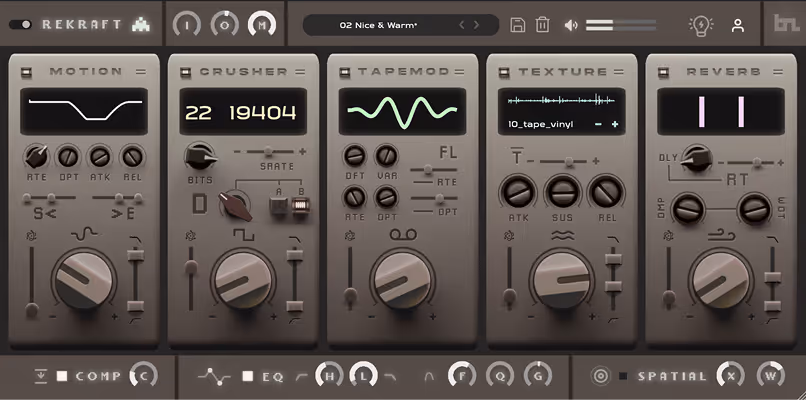Go to the previous preset arrow
Screen dimensions: 806x400
[462, 25]
